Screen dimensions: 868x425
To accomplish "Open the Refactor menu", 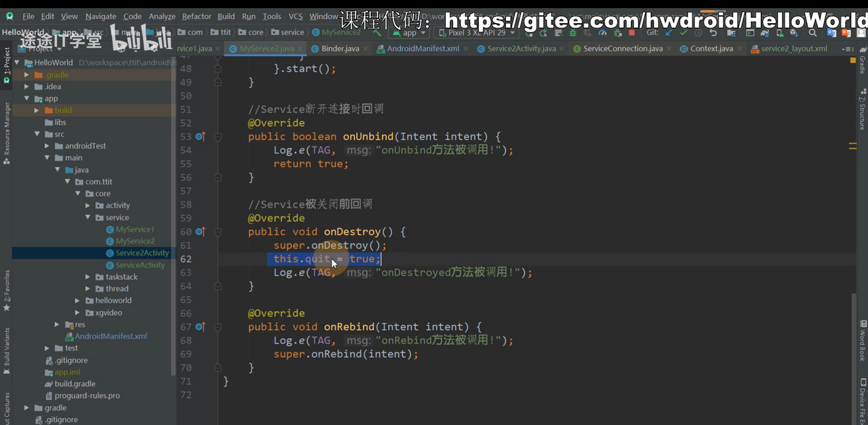I will 197,16.
